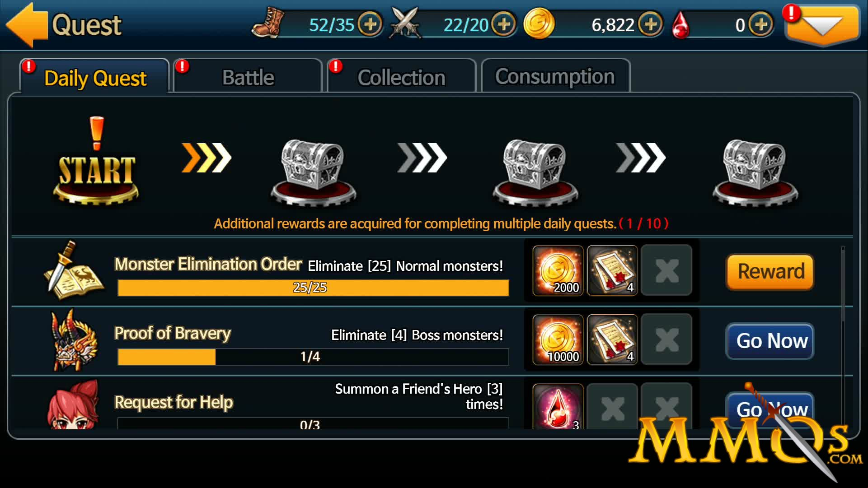
Task: Open the last silver treasure chest
Action: [755, 172]
